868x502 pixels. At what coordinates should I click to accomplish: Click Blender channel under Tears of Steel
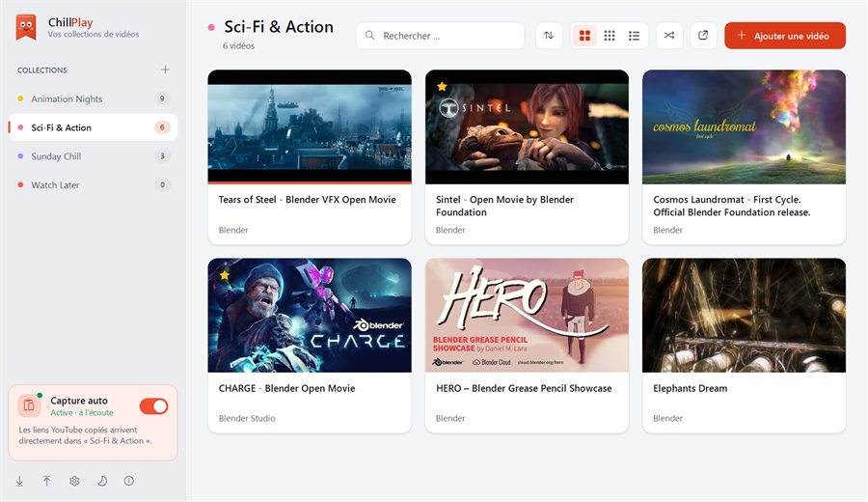point(233,230)
